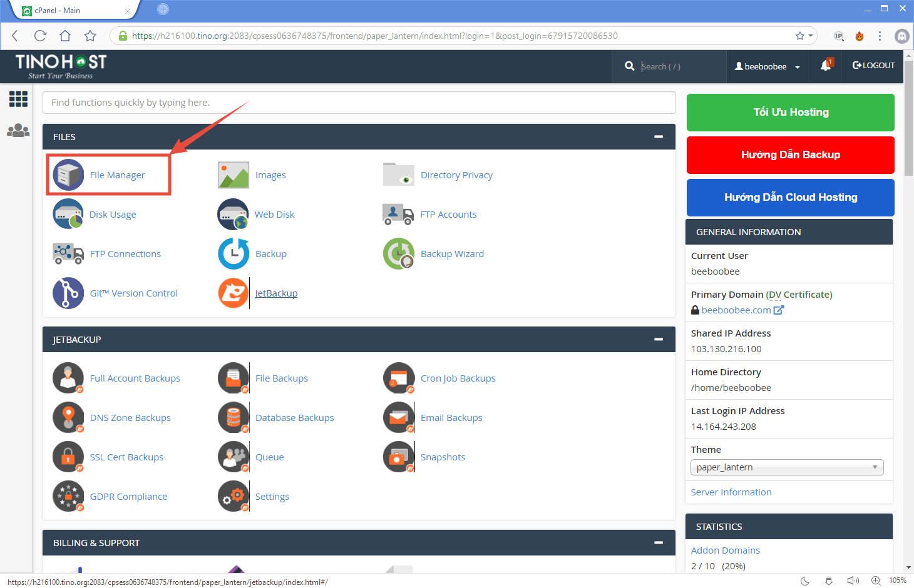The width and height of the screenshot is (914, 588).
Task: Click the browser reload icon
Action: [x=40, y=36]
